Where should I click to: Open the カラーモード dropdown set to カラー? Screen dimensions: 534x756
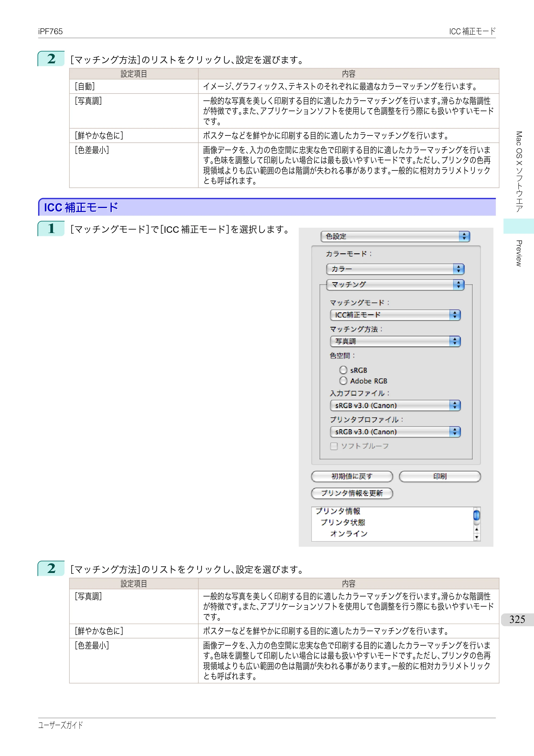(x=395, y=269)
